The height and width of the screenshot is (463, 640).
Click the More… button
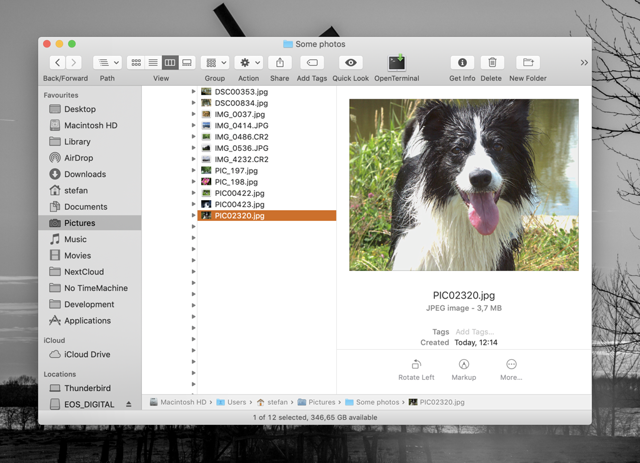tap(511, 370)
